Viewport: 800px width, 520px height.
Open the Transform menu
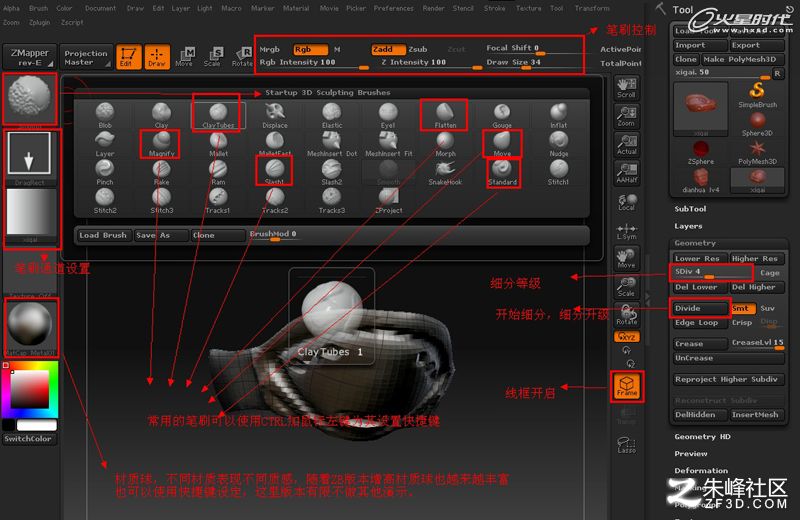click(592, 8)
